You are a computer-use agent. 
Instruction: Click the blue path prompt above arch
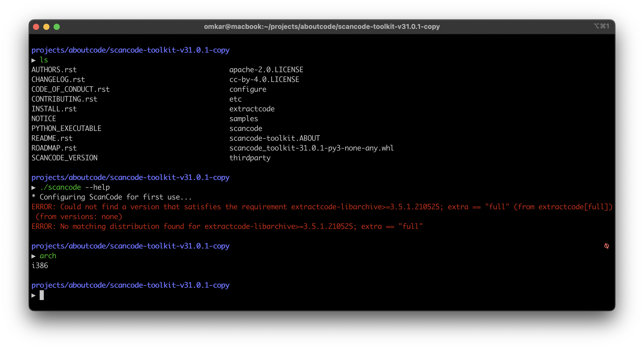pyautogui.click(x=130, y=246)
